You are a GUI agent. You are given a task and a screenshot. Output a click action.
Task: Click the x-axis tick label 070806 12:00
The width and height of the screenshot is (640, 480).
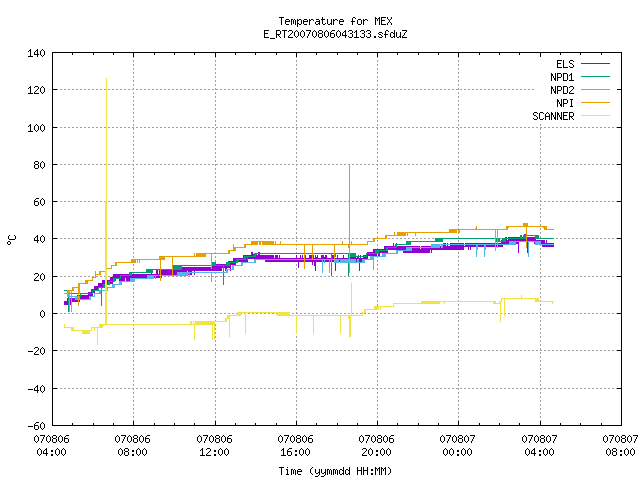(214, 446)
